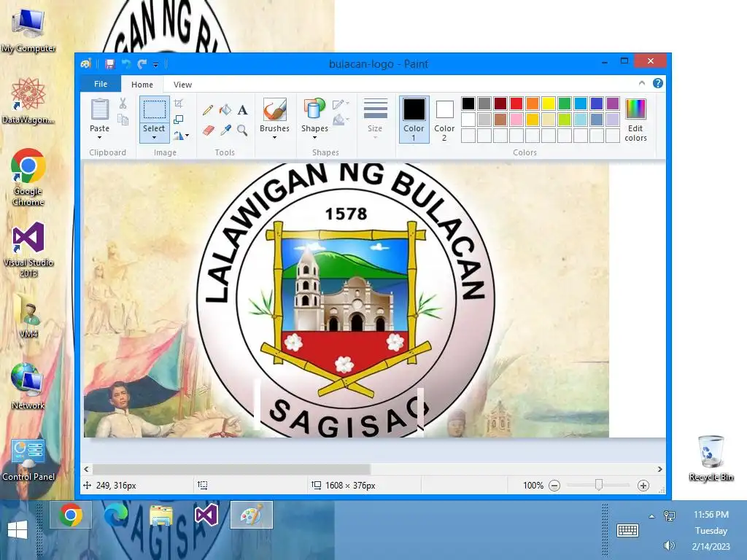This screenshot has width=747, height=560.
Task: Pick the yellow color swatch
Action: (x=549, y=104)
